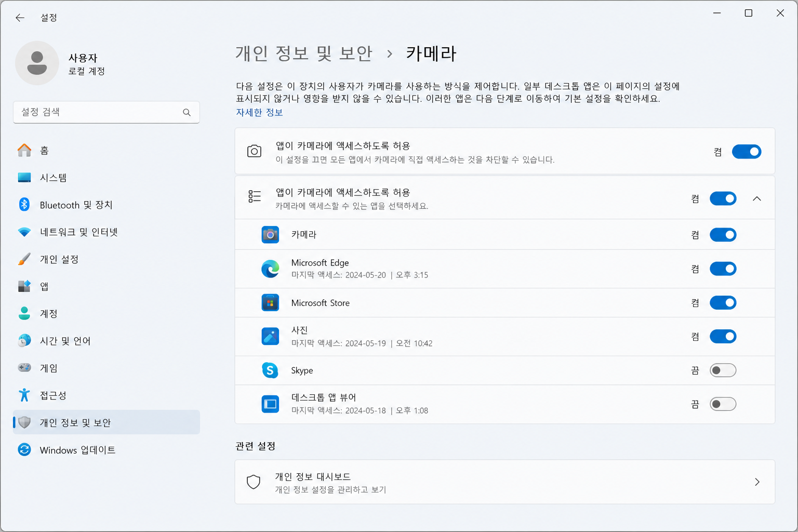This screenshot has height=532, width=798.
Task: Open 시스템 settings category
Action: (106, 178)
